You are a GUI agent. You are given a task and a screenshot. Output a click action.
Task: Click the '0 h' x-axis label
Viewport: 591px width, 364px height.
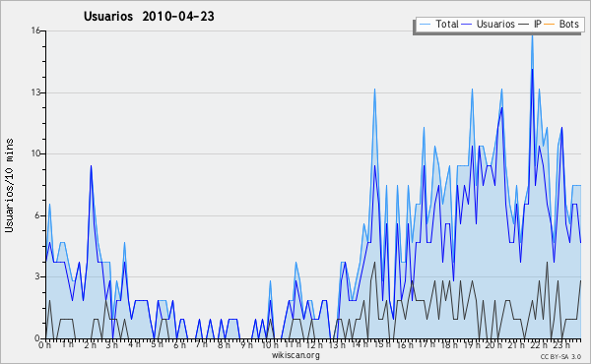pyautogui.click(x=44, y=345)
